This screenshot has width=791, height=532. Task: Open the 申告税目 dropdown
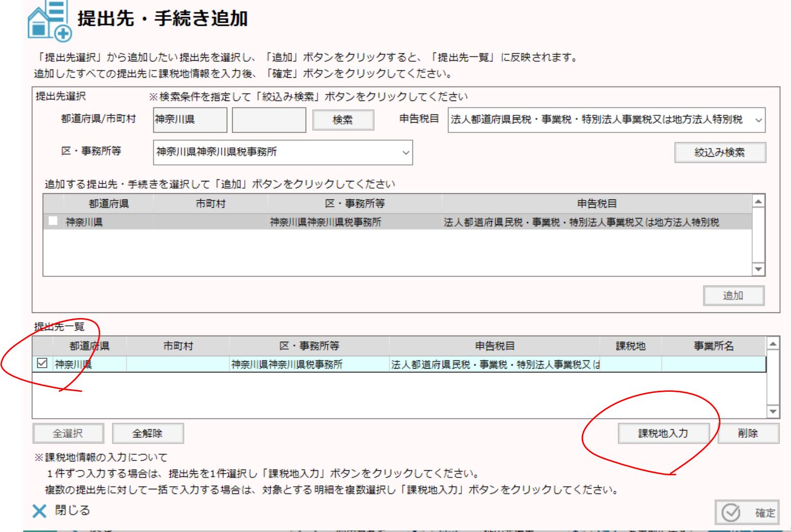tap(758, 120)
